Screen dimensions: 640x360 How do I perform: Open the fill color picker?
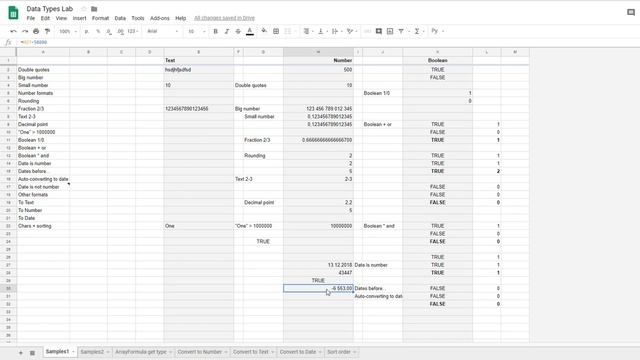(x=264, y=31)
